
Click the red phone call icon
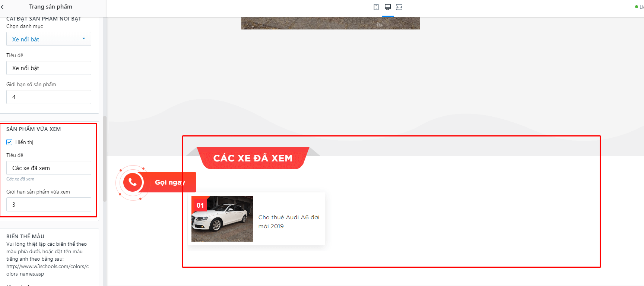(133, 182)
